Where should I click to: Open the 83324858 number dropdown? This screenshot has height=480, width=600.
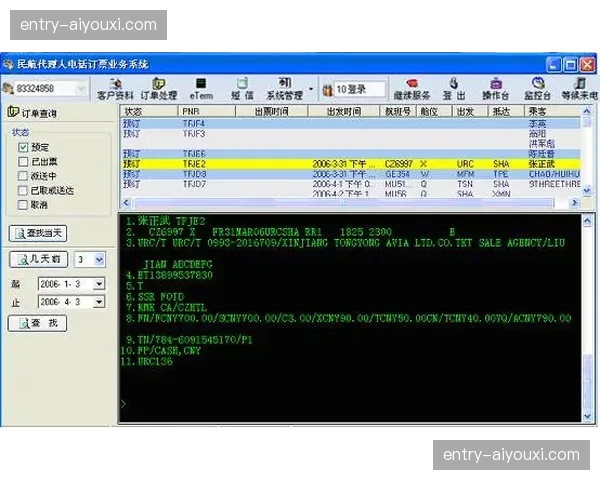81,89
